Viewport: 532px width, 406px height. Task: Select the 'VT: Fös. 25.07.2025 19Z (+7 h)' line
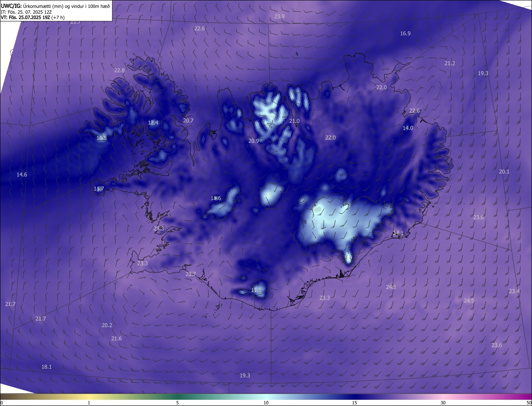(32, 17)
